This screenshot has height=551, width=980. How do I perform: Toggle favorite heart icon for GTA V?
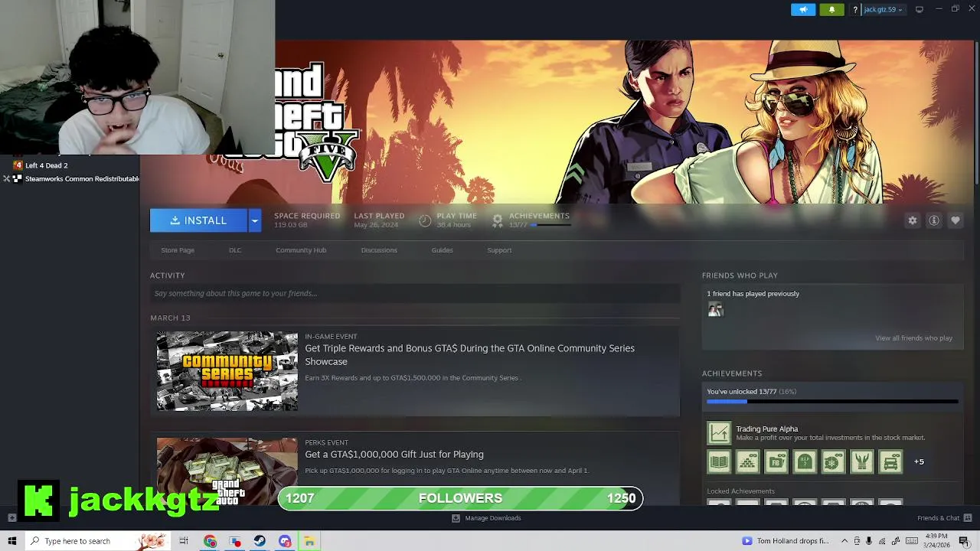click(x=955, y=220)
